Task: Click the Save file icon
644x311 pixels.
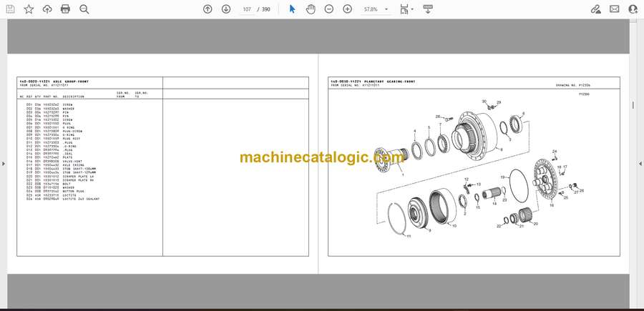Action: coord(10,9)
